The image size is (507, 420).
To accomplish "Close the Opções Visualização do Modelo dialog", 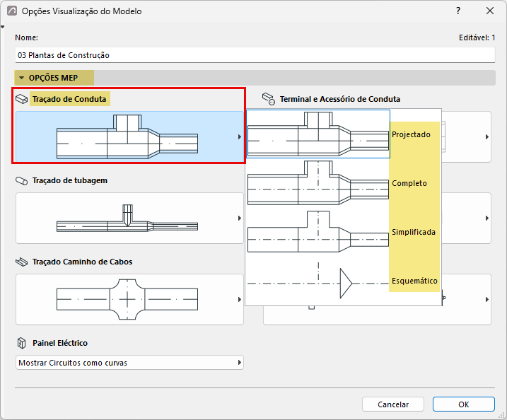I will click(490, 11).
